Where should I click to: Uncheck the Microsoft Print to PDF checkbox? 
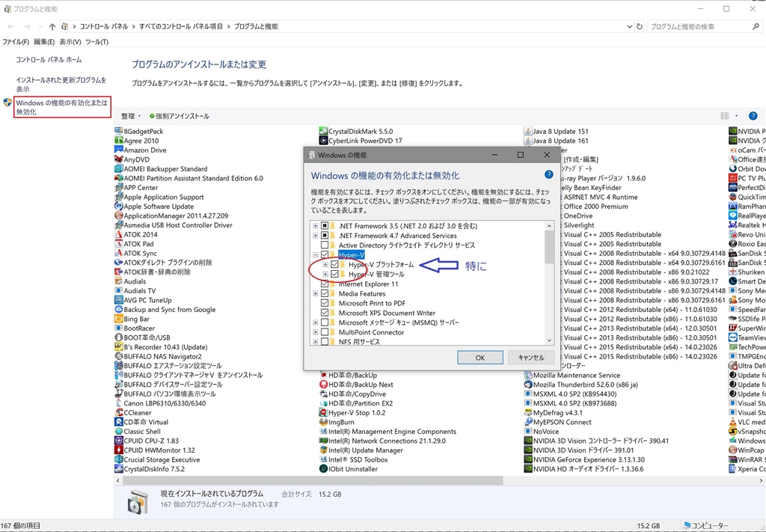[x=325, y=303]
